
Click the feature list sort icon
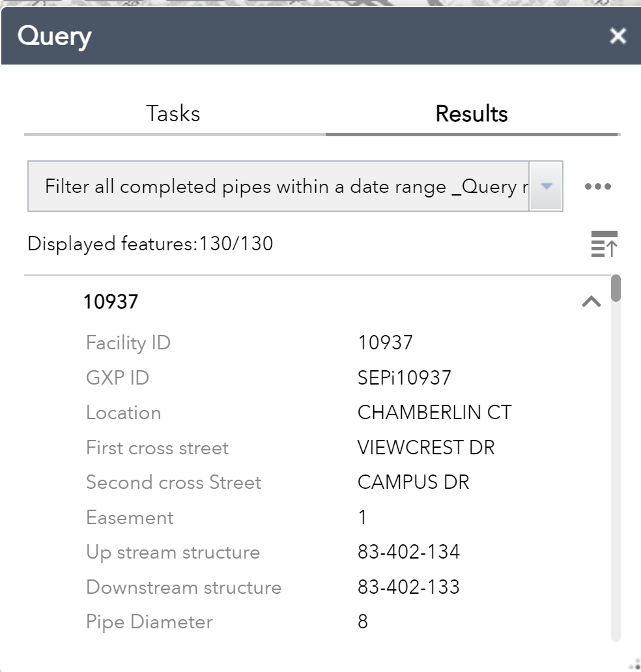click(x=603, y=244)
